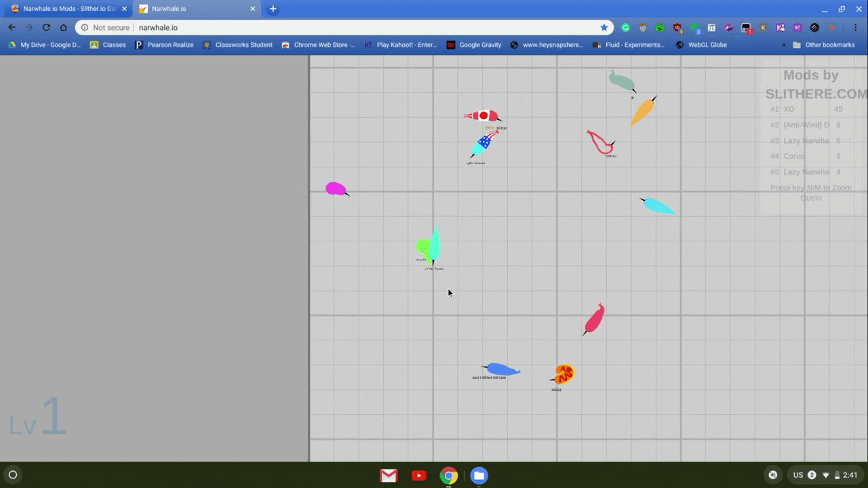Click the American flag narwhal

click(x=484, y=144)
